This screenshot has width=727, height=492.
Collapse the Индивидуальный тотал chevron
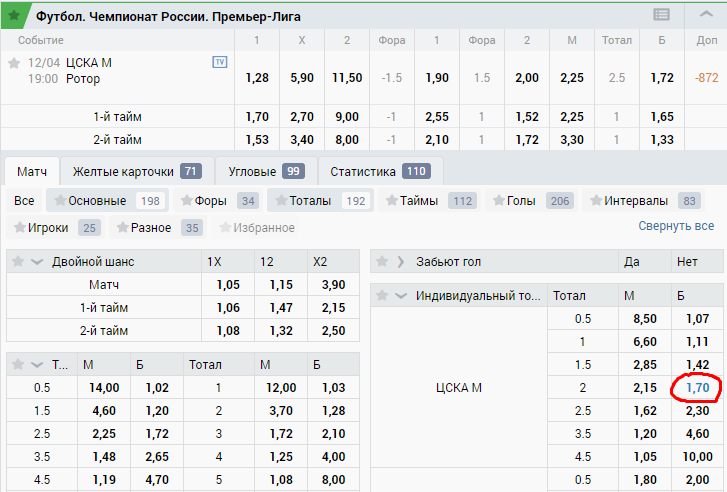click(x=401, y=296)
